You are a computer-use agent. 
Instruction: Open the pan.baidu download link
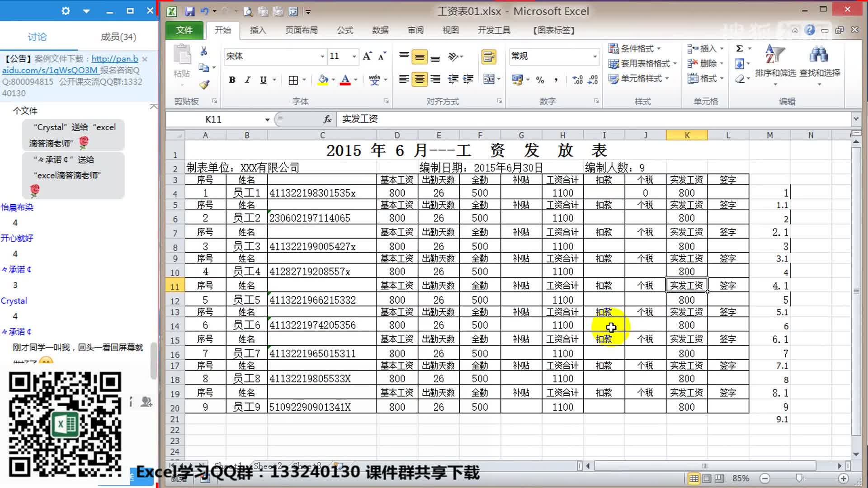pyautogui.click(x=115, y=59)
